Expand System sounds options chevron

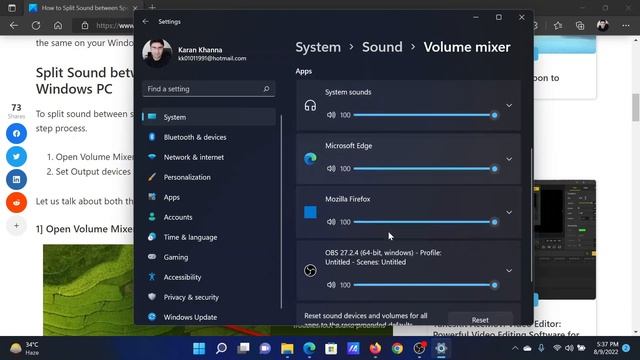click(x=509, y=106)
